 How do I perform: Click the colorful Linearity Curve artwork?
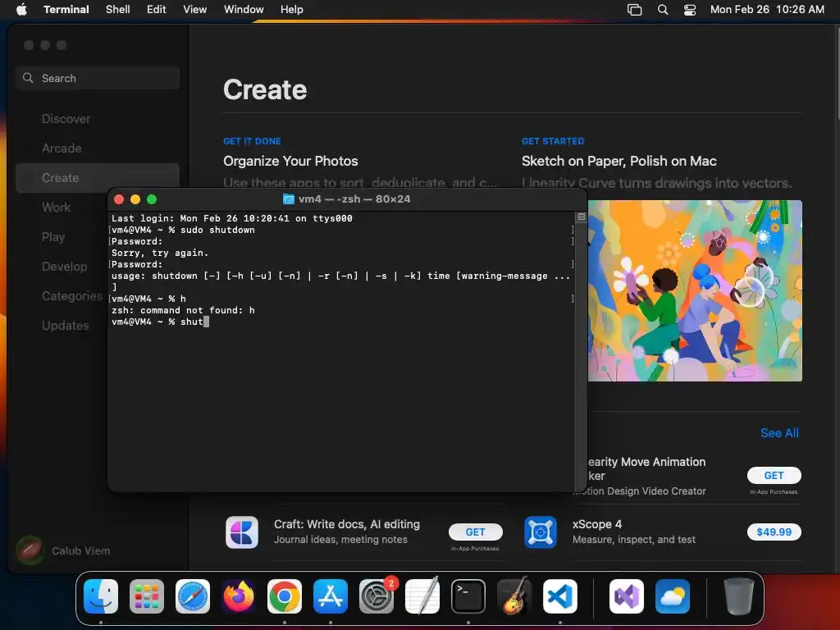[x=695, y=291]
